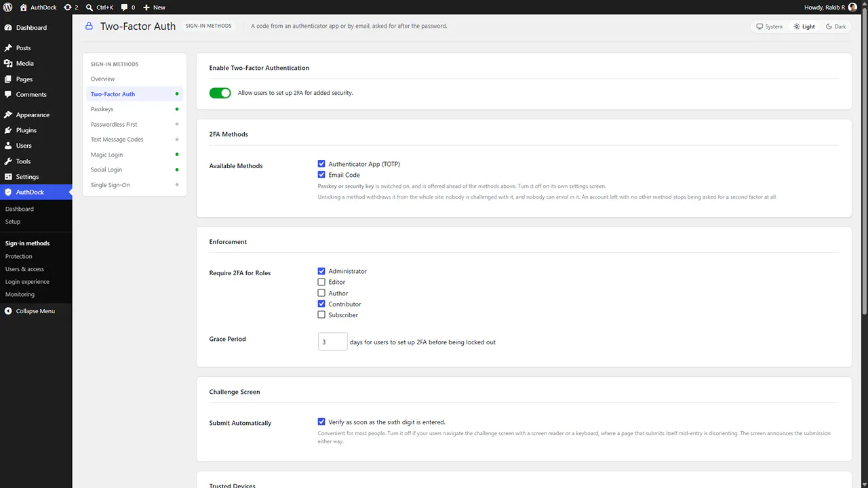Click the 'Challenge Screen' section heading
The width and height of the screenshot is (868, 488).
coord(235,392)
